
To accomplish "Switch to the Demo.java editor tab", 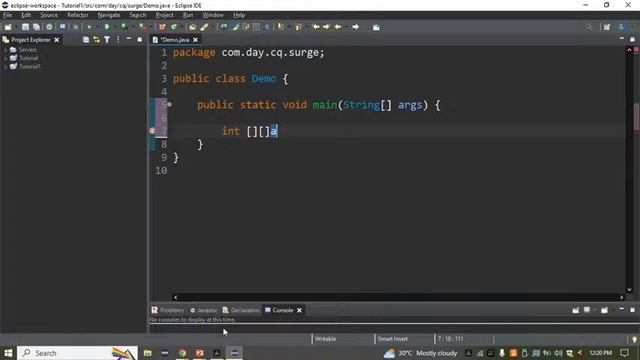I will pos(175,40).
